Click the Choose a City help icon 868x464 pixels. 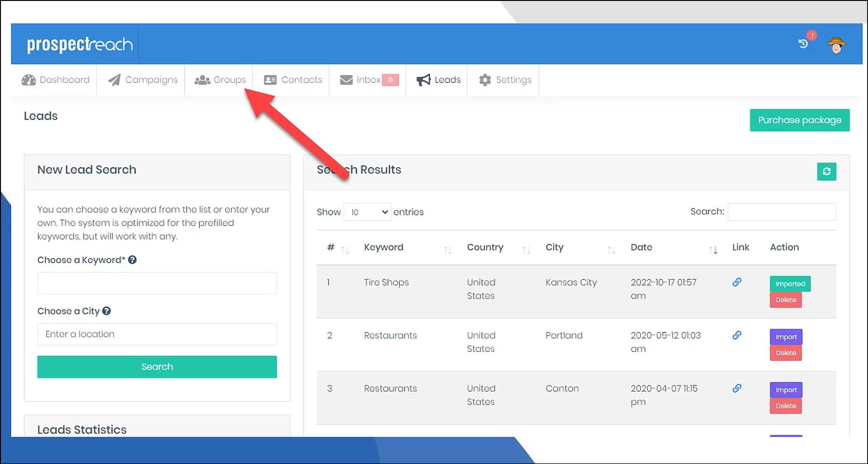pos(106,311)
